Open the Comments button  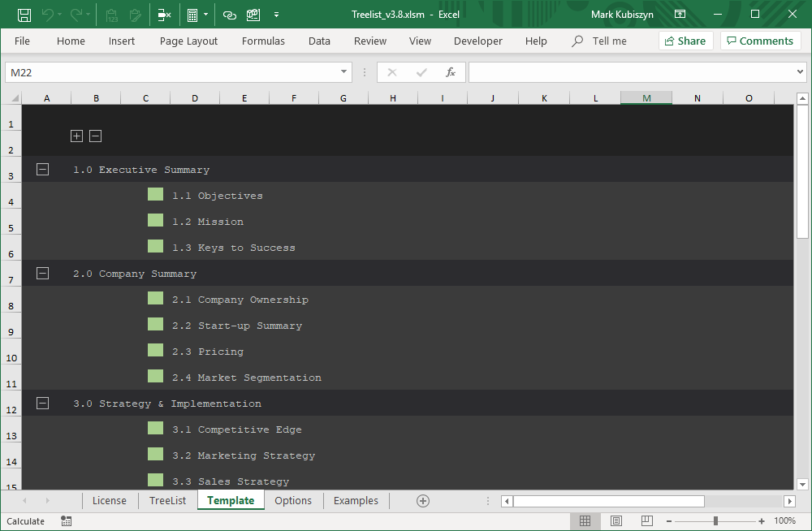pos(760,41)
